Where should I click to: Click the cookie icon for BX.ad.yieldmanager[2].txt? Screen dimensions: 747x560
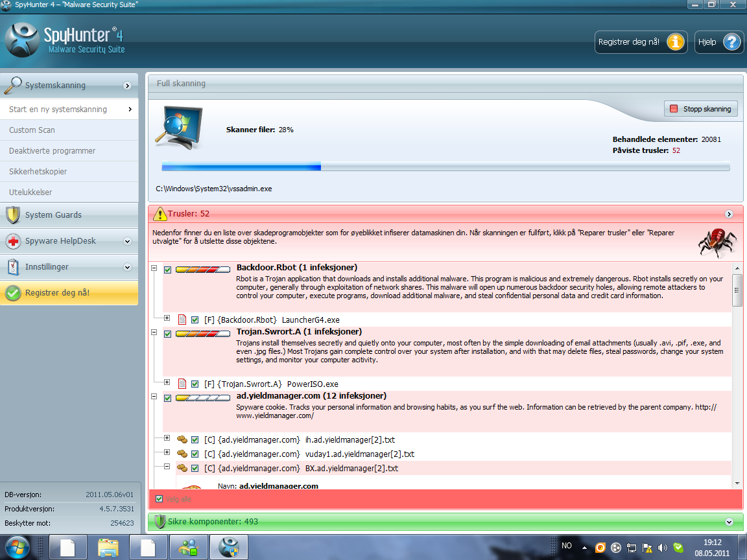tap(182, 468)
